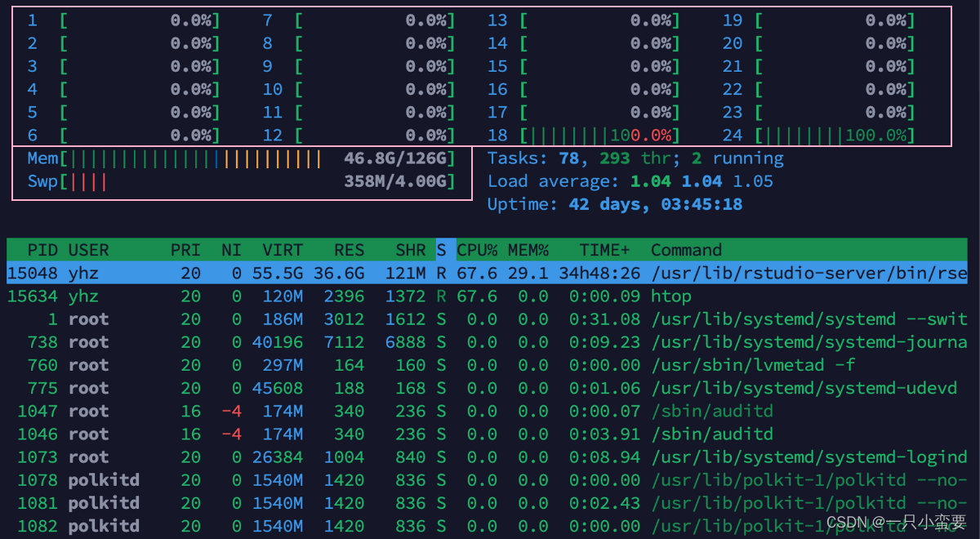Click the Mem usage bar meter
The width and height of the screenshot is (980, 539).
coord(241,158)
